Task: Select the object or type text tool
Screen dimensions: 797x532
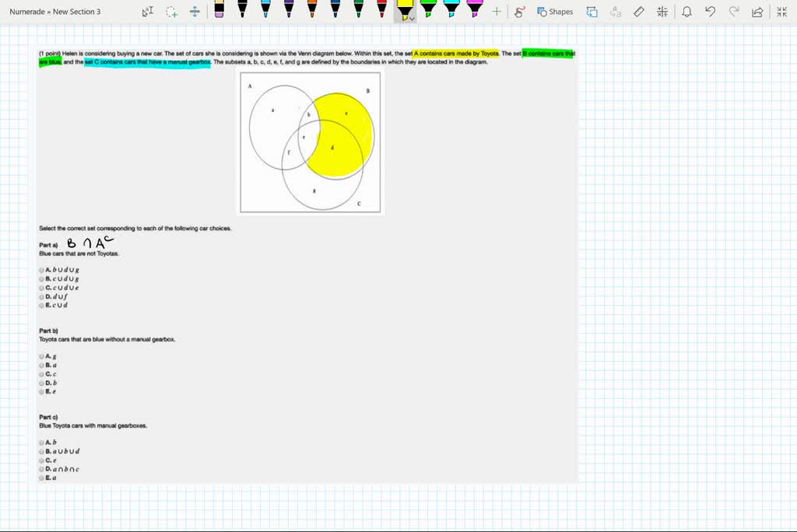Action: coord(148,12)
